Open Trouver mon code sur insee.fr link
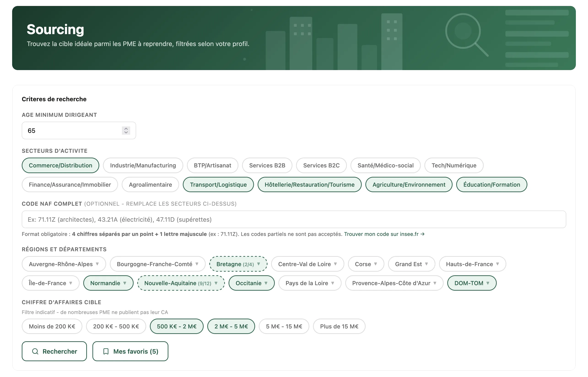 pyautogui.click(x=384, y=234)
